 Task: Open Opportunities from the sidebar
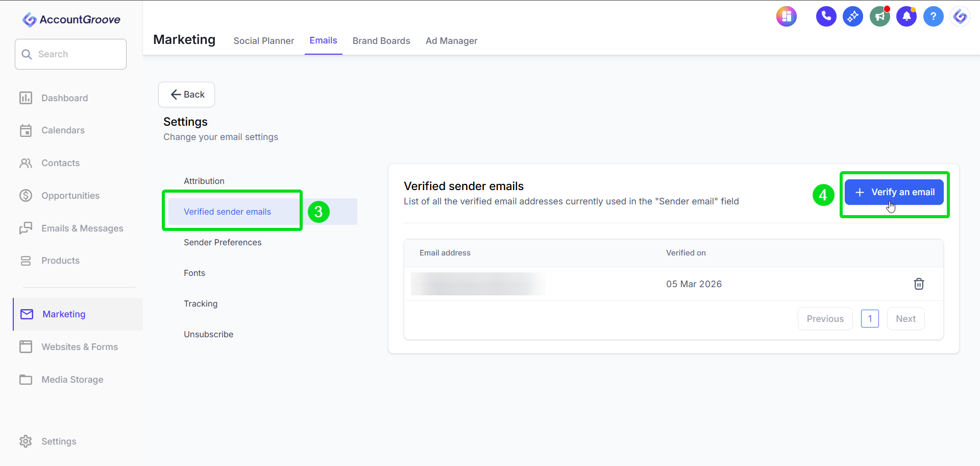coord(70,196)
